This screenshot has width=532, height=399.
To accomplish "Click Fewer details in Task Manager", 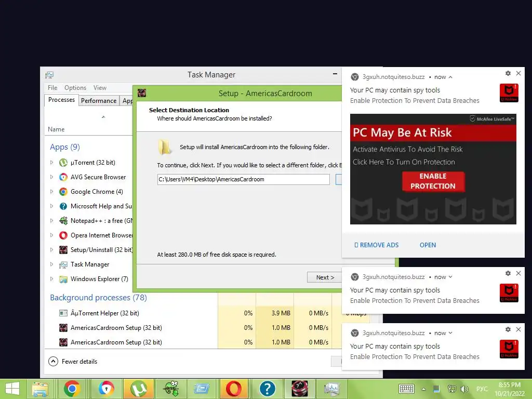I will click(x=73, y=362).
